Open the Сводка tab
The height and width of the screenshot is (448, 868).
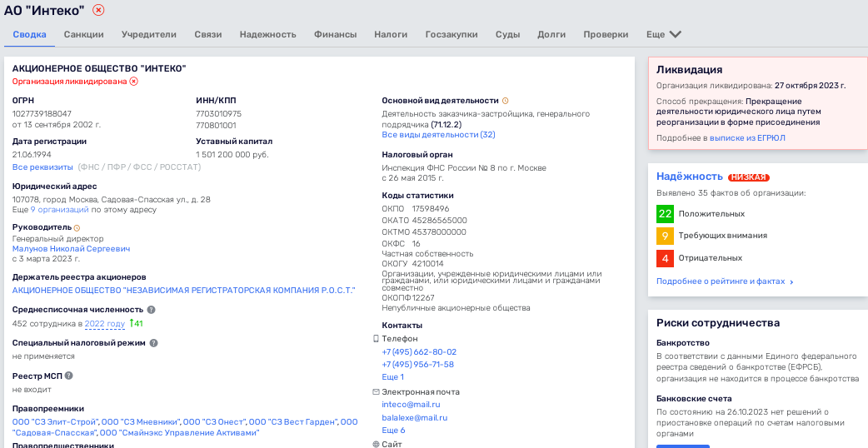coord(29,34)
